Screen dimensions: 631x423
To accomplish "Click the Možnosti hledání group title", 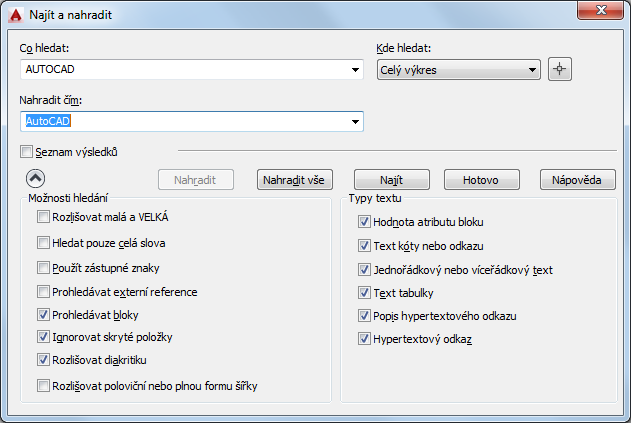I will [x=68, y=198].
